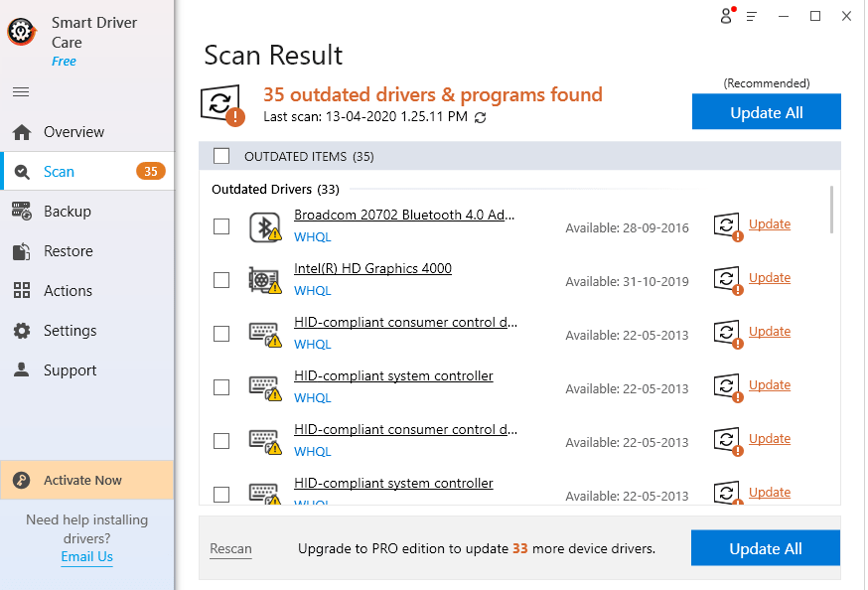868x590 pixels.
Task: Click Update link for first consumer control
Action: pos(770,332)
